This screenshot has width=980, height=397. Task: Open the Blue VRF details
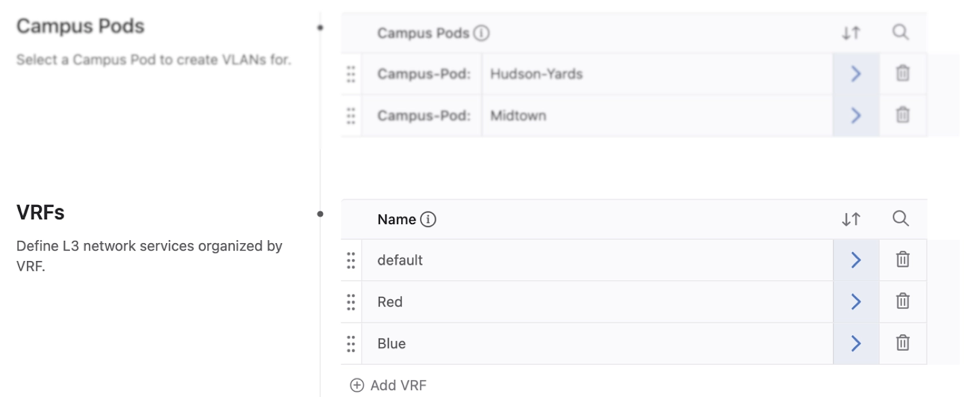click(x=856, y=343)
